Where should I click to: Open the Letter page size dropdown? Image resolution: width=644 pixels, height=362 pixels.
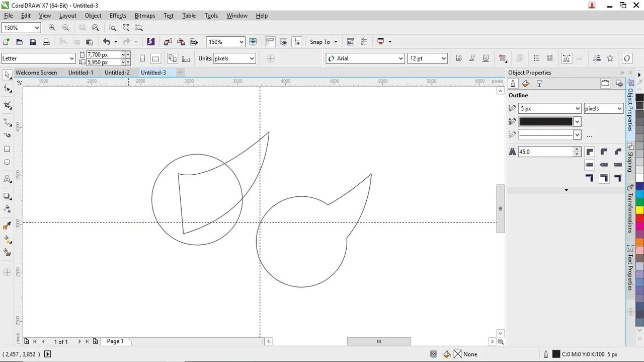pos(71,58)
